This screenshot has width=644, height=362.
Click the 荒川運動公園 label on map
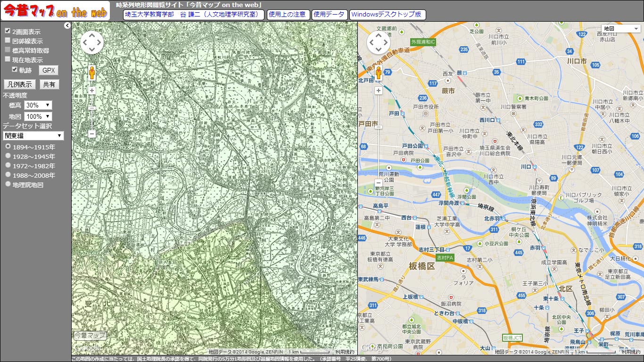point(389,177)
